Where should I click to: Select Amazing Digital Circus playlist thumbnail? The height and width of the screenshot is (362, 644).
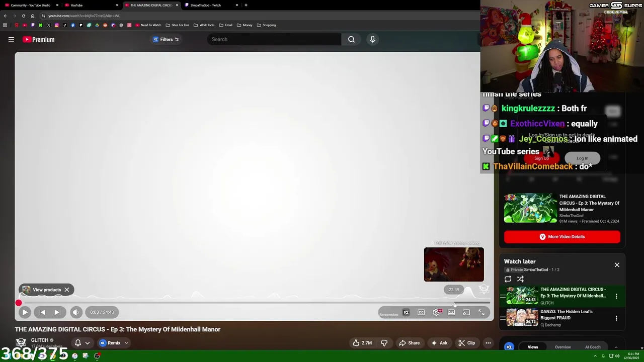click(522, 296)
